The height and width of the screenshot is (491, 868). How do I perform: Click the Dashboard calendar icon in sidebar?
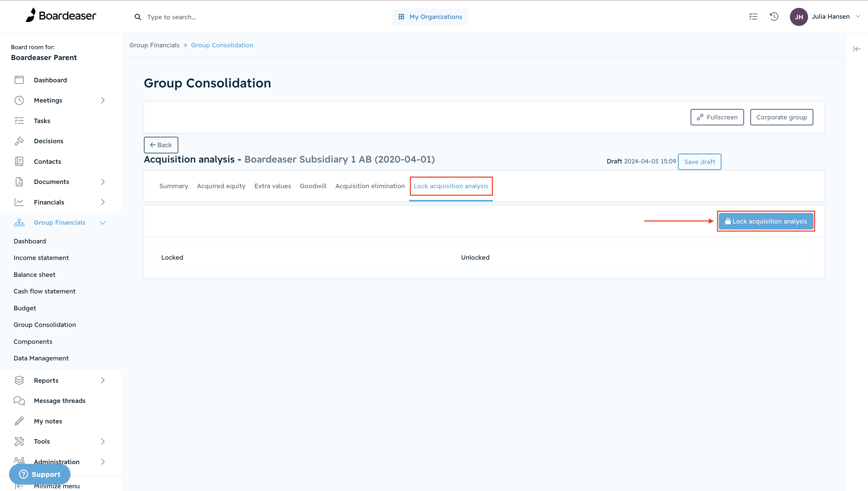tap(19, 80)
